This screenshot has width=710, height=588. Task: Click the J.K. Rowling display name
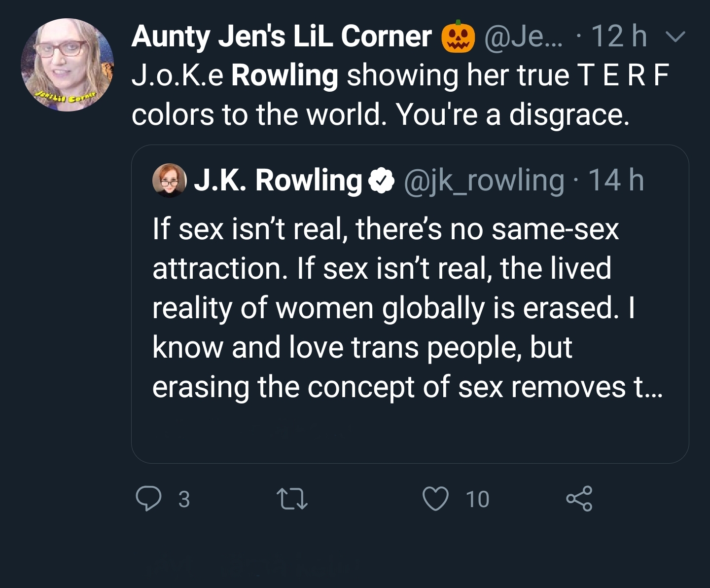click(278, 181)
